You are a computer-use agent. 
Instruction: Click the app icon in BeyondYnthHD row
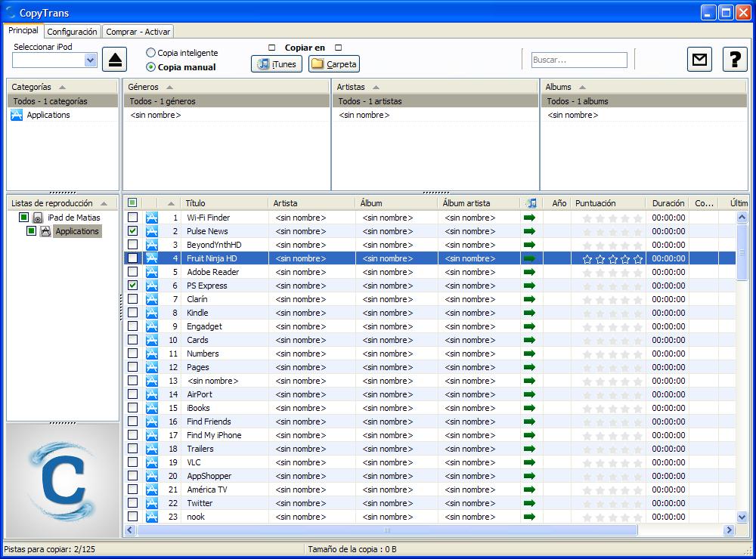[x=152, y=245]
